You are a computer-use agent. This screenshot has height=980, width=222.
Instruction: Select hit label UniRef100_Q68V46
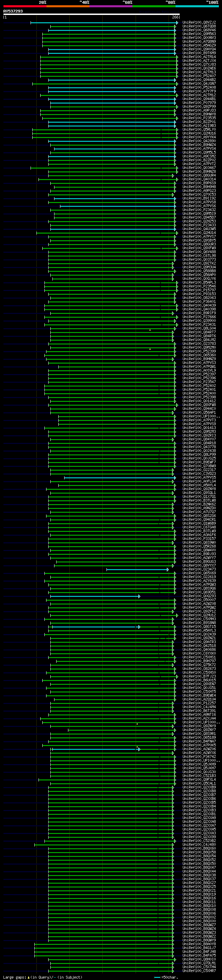(199, 30)
